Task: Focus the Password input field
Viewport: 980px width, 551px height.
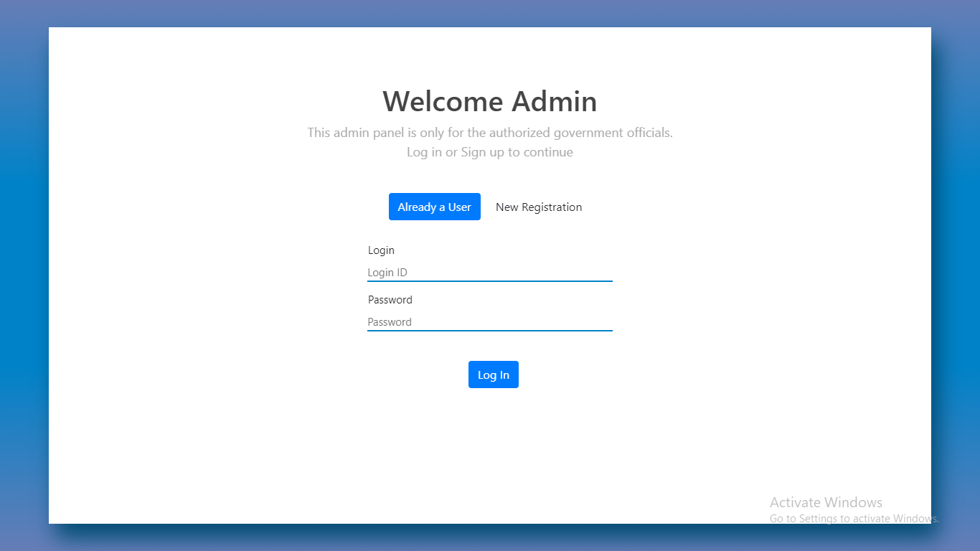Action: coord(490,322)
